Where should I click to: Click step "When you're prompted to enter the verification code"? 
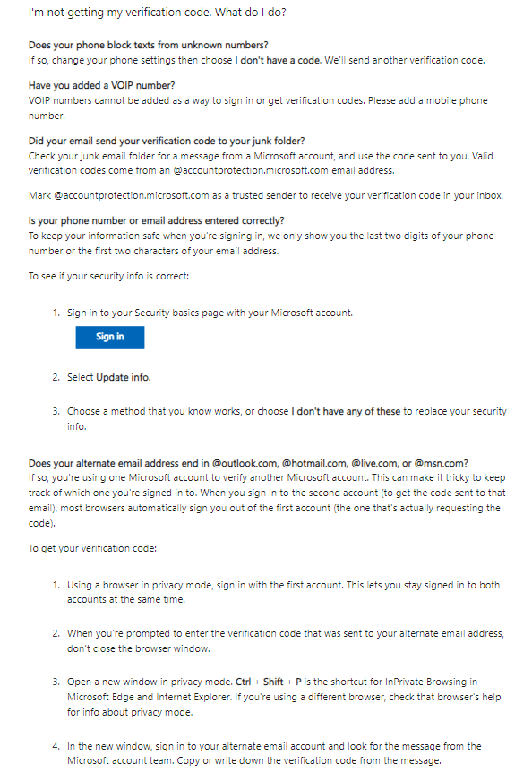click(x=286, y=641)
